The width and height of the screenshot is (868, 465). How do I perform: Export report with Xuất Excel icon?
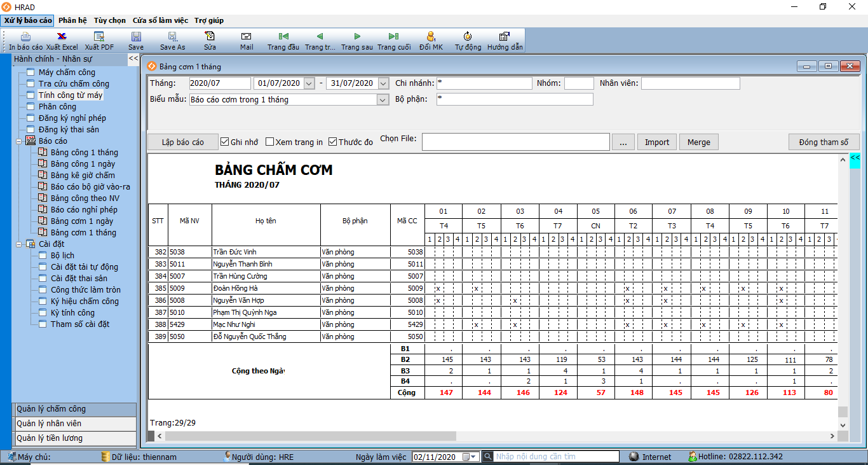click(62, 37)
